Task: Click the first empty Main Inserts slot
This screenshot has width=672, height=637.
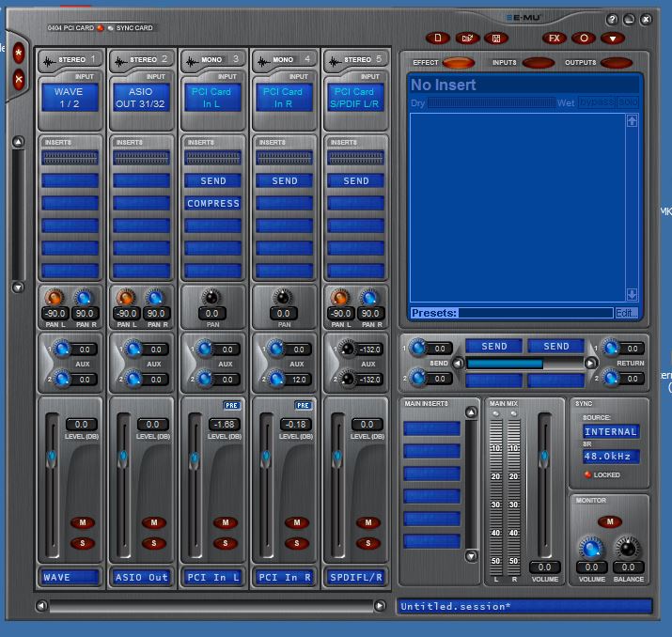Action: 431,428
